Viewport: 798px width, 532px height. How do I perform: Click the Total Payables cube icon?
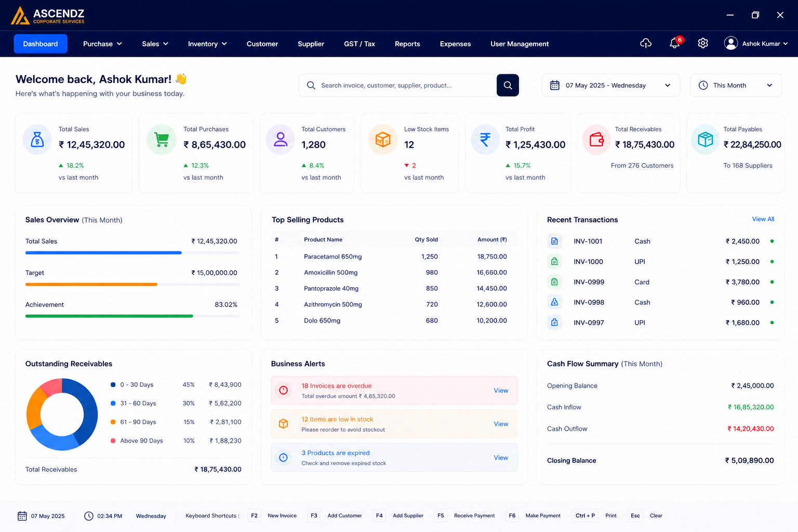(x=706, y=139)
